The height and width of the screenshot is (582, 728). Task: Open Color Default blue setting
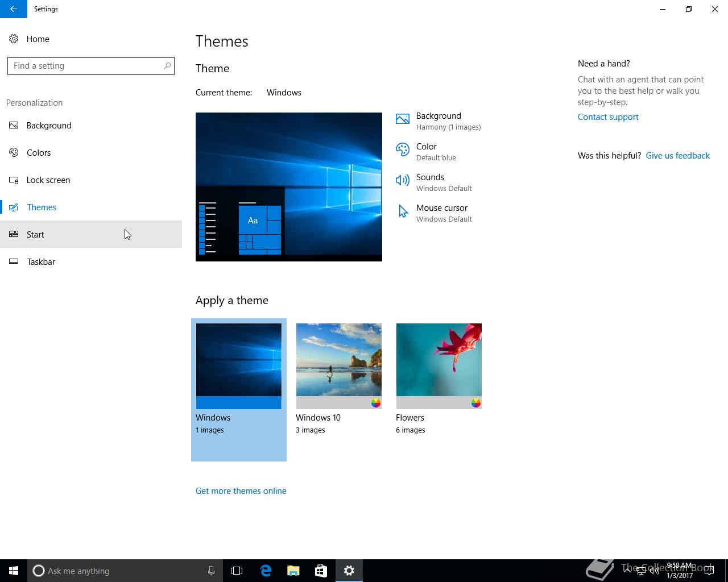[x=427, y=152]
